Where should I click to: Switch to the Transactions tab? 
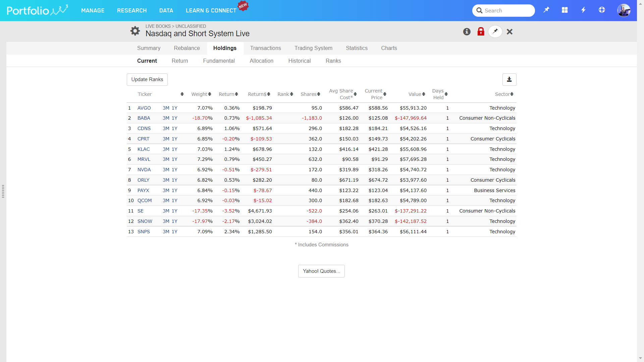pyautogui.click(x=265, y=48)
